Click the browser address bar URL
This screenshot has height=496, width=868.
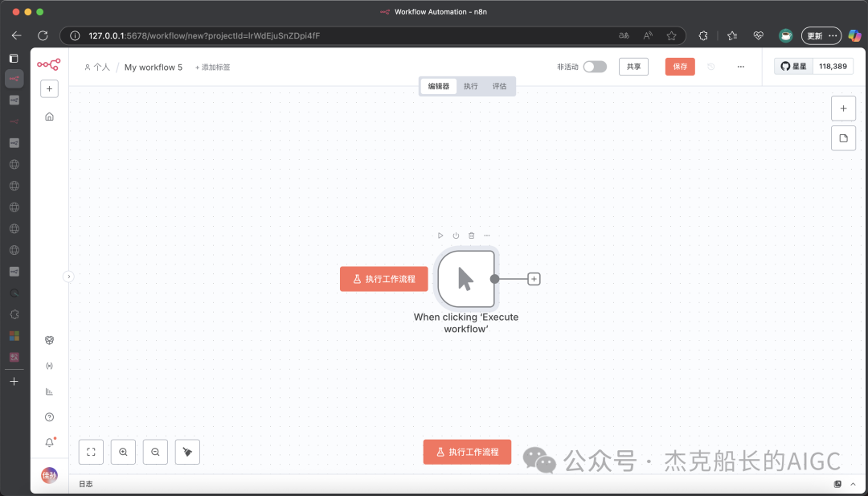(x=204, y=35)
